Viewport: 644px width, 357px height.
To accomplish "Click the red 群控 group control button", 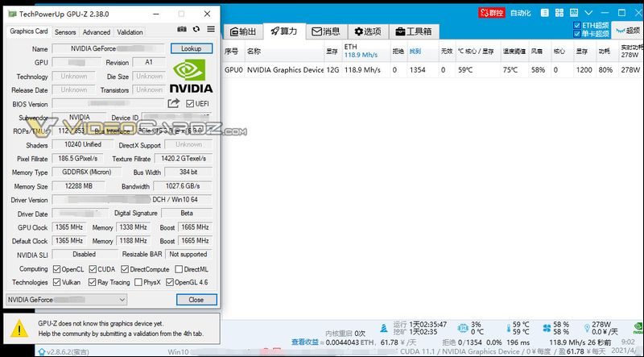I will coord(492,13).
